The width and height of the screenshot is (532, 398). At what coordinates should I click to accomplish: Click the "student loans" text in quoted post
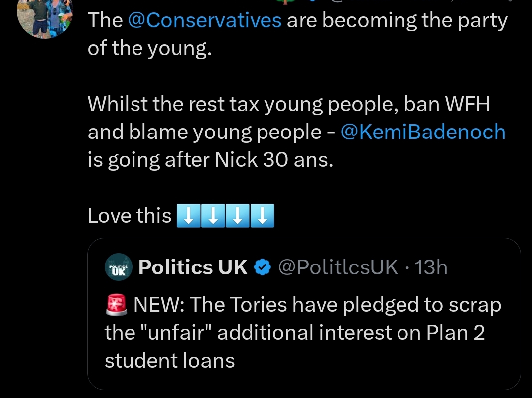click(169, 360)
